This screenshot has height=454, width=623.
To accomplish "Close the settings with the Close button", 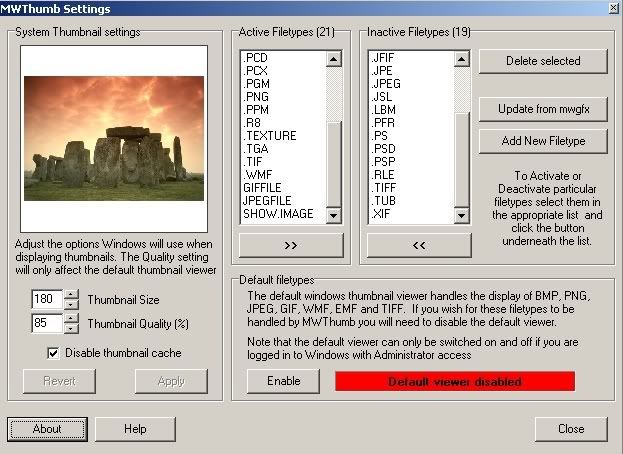I will [x=571, y=429].
